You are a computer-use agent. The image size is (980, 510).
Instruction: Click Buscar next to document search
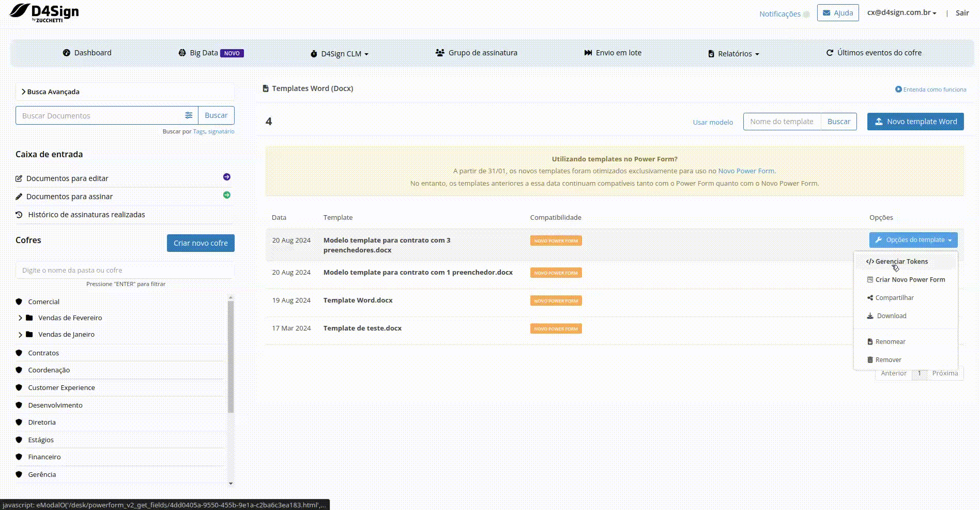click(x=216, y=115)
